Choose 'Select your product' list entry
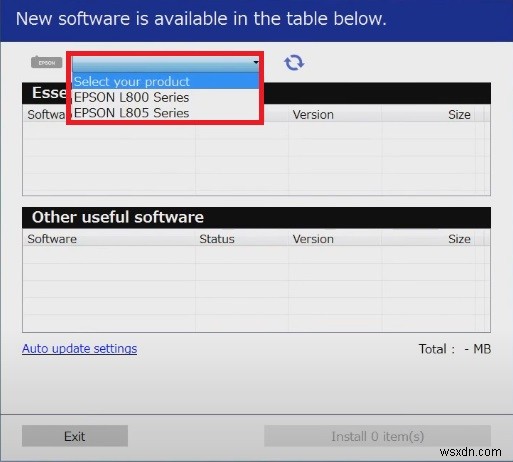Screen dimensions: 513x462 [x=165, y=81]
